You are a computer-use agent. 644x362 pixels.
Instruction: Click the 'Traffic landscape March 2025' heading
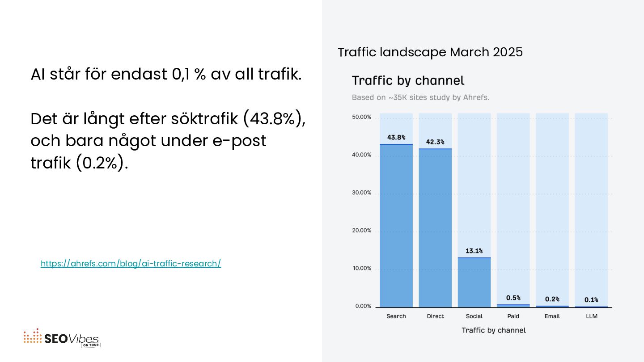[x=430, y=52]
